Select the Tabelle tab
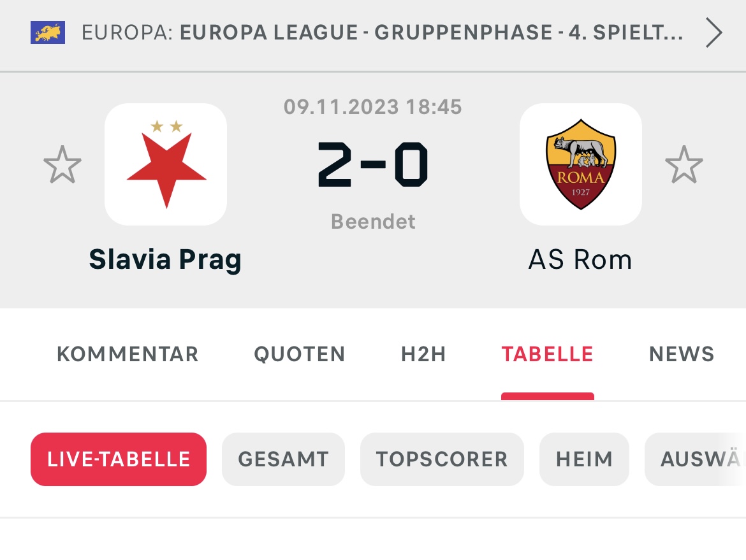This screenshot has width=746, height=560. point(547,354)
